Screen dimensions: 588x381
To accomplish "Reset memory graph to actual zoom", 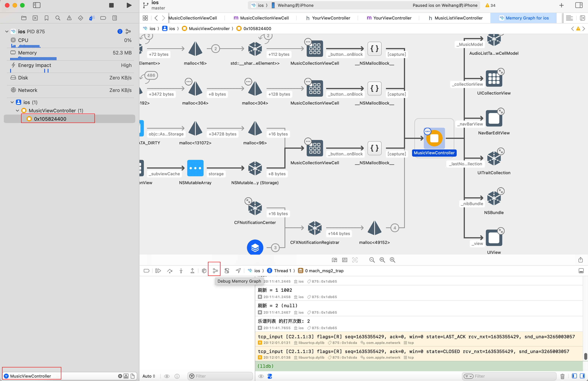I will [382, 260].
